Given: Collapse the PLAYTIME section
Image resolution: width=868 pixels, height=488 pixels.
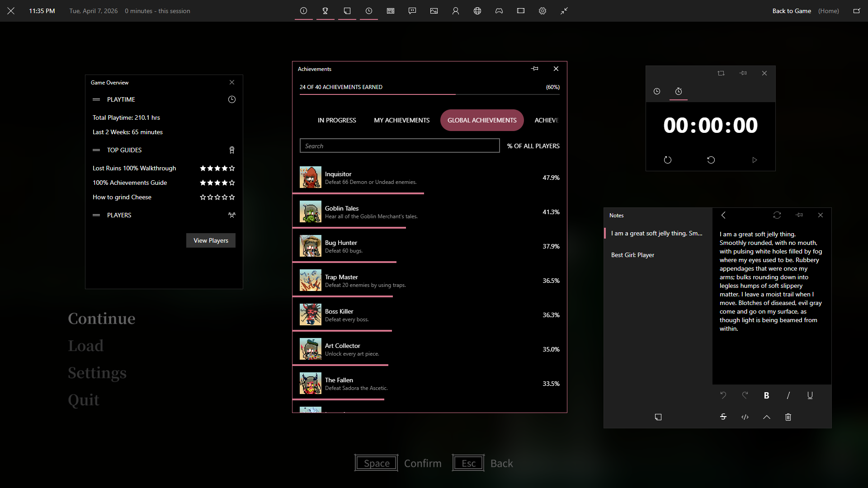Looking at the screenshot, I should [x=96, y=99].
